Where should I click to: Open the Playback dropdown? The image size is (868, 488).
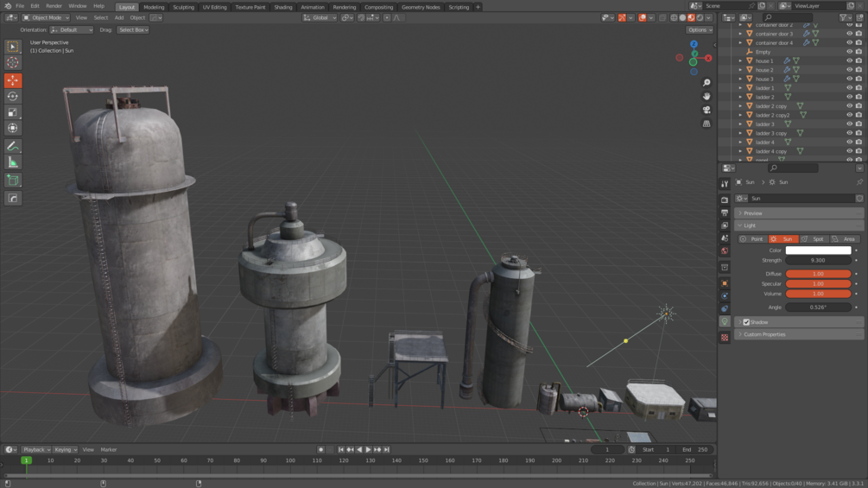[x=36, y=450]
